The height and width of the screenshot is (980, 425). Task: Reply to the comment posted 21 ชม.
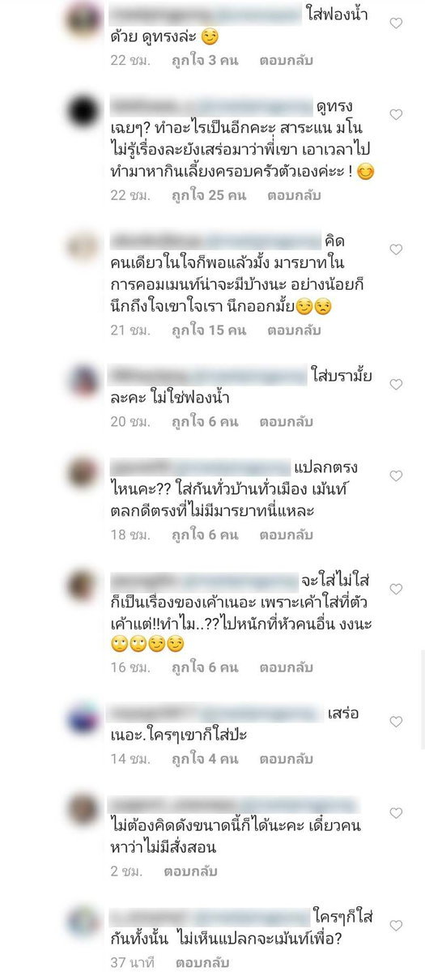coord(286,330)
